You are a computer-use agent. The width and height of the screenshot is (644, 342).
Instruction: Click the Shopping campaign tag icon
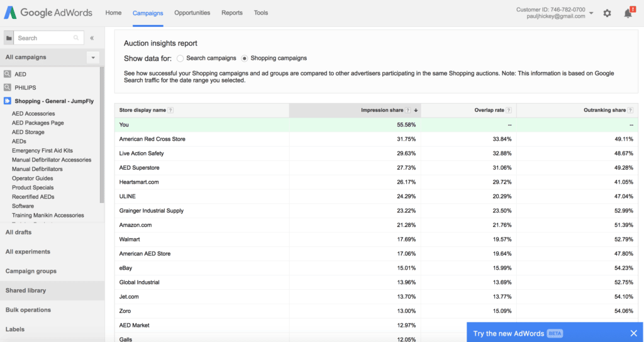pos(8,101)
